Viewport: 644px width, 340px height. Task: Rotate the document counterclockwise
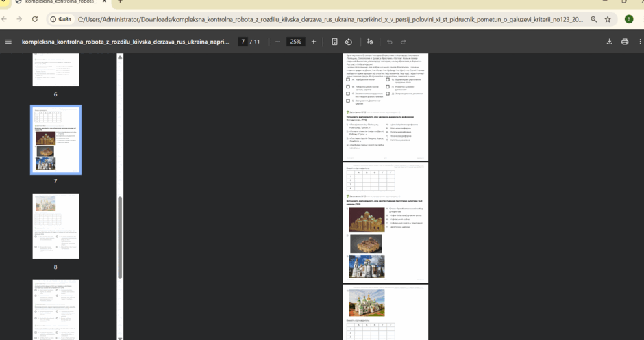pyautogui.click(x=349, y=42)
